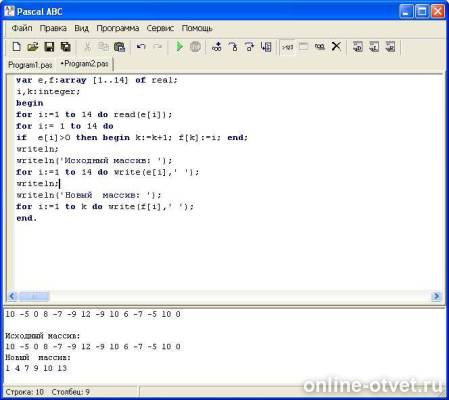Click the horizontal scrollbar right arrow
The height and width of the screenshot is (400, 449).
click(436, 296)
